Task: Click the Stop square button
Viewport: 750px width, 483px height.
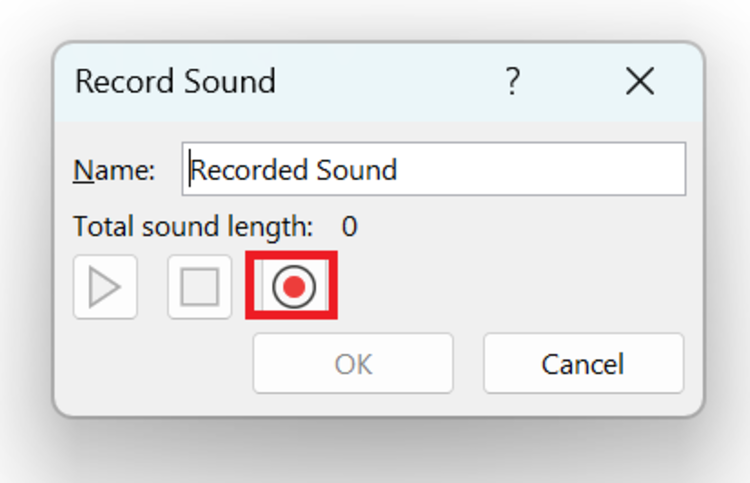Action: coord(199,287)
